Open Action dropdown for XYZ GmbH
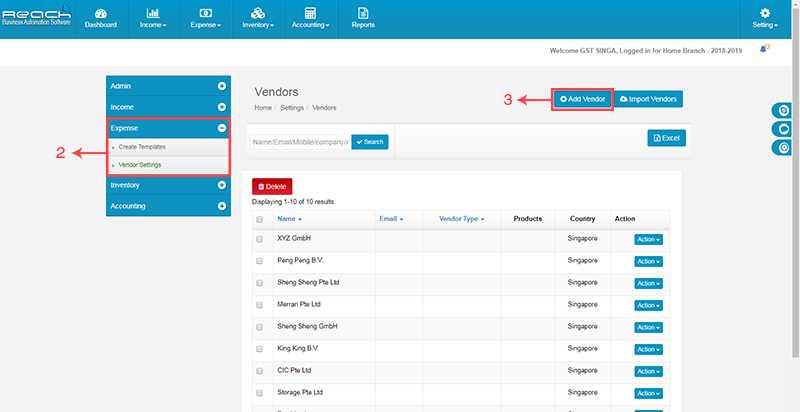Image resolution: width=800 pixels, height=412 pixels. [648, 240]
